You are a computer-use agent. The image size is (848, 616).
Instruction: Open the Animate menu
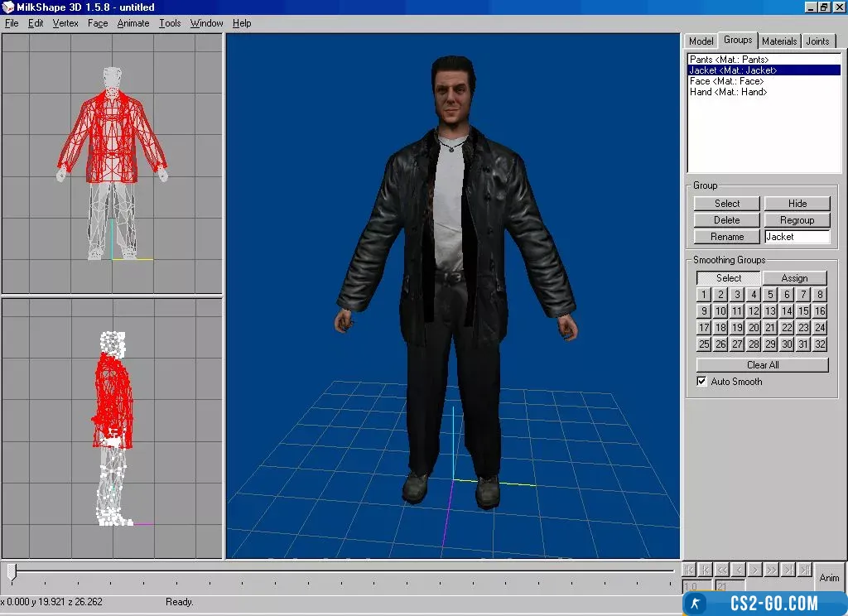[x=132, y=23]
